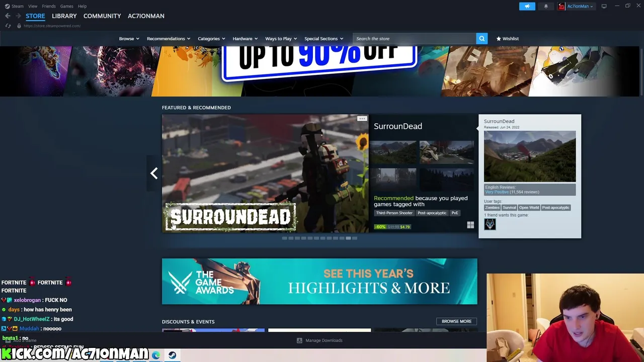Click the top-right SurrounDead screenshot thumbnail
Screen dimensions: 644x362
(x=446, y=151)
